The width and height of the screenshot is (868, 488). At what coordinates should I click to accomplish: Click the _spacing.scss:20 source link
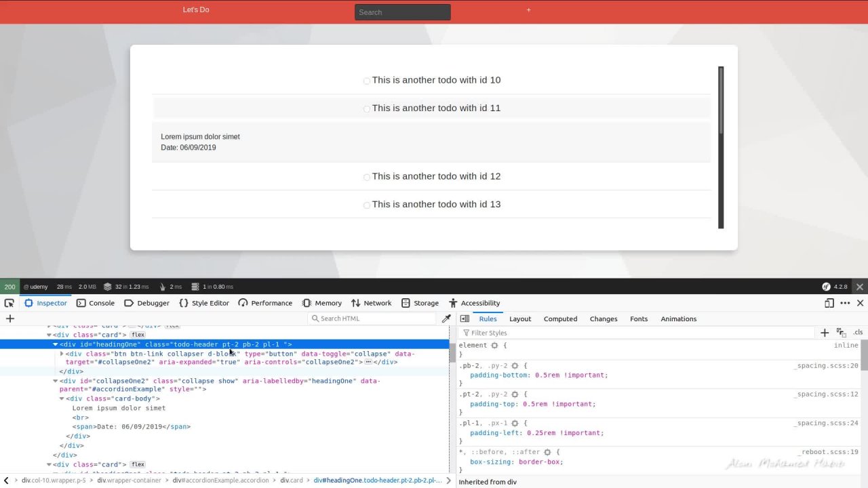click(x=826, y=366)
